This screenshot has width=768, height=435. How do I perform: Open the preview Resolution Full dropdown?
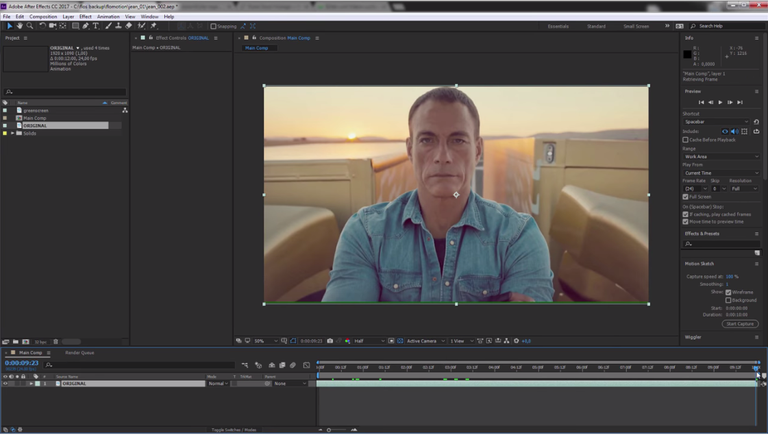click(x=744, y=189)
